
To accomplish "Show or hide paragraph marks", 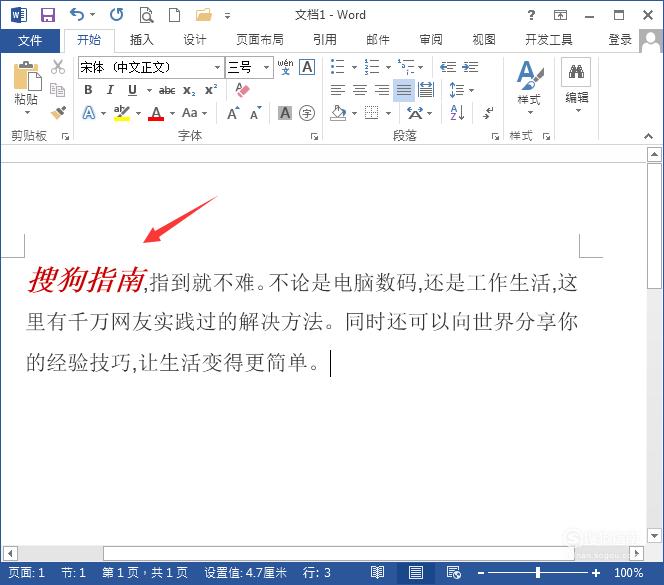I will tap(487, 113).
